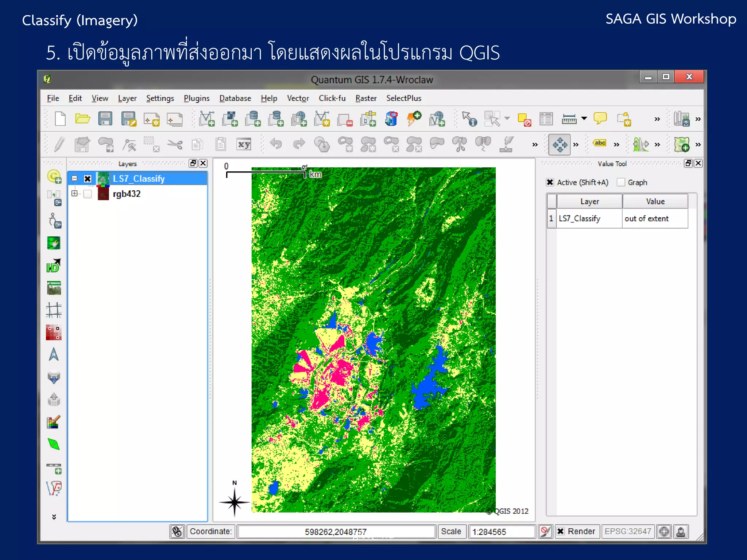Click the Layer column header
This screenshot has width=747, height=560.
click(589, 201)
